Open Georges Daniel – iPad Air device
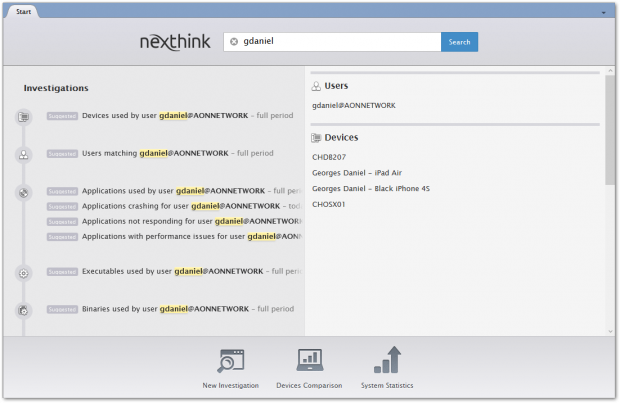620x403 pixels. (357, 172)
